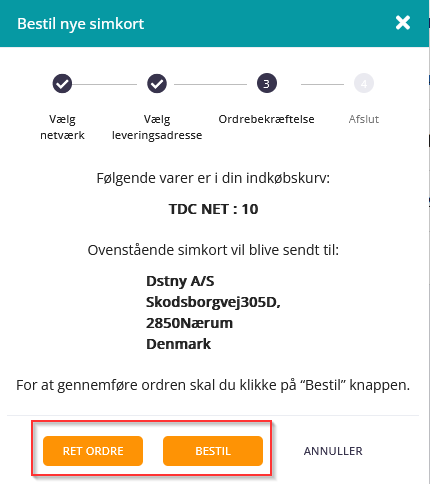Click the 2850Nærum postal code line

[x=189, y=323]
